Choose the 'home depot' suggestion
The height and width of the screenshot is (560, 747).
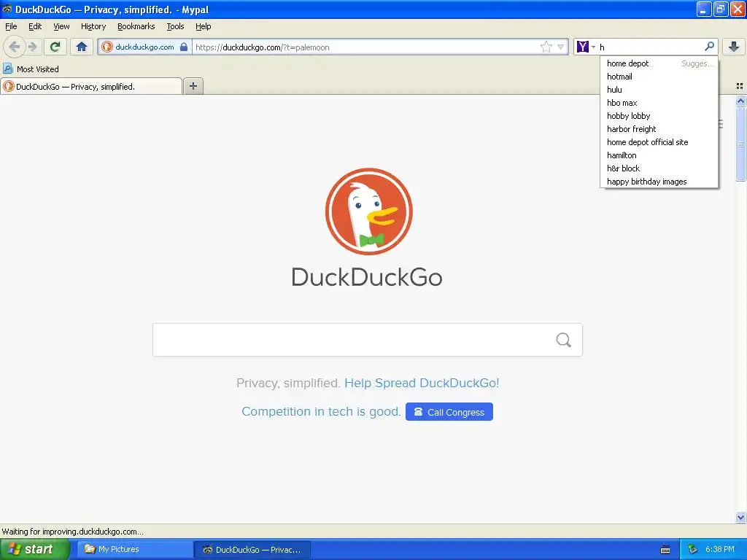tap(659, 63)
